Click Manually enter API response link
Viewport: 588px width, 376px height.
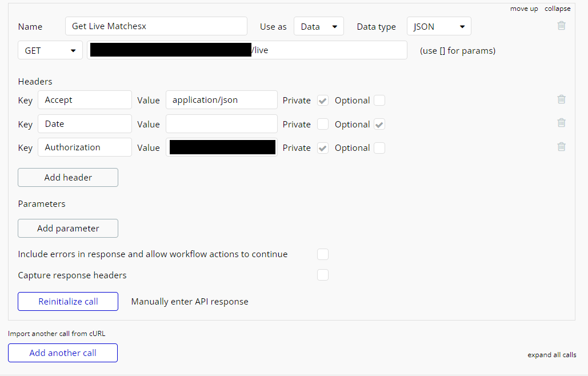[x=190, y=302]
